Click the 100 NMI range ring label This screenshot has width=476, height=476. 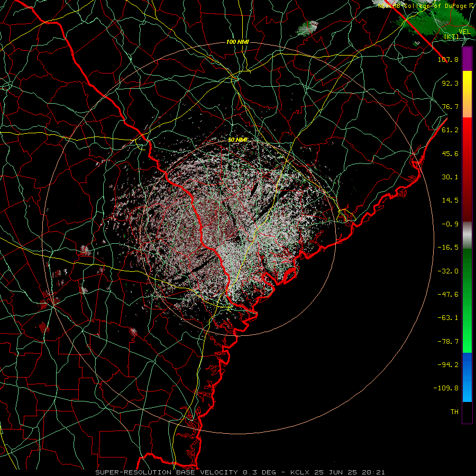pos(237,42)
